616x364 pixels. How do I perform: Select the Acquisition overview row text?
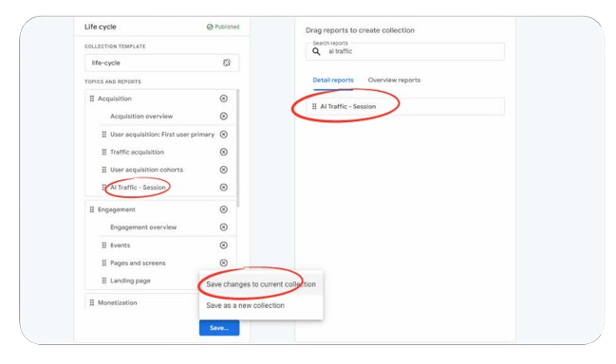pos(141,116)
